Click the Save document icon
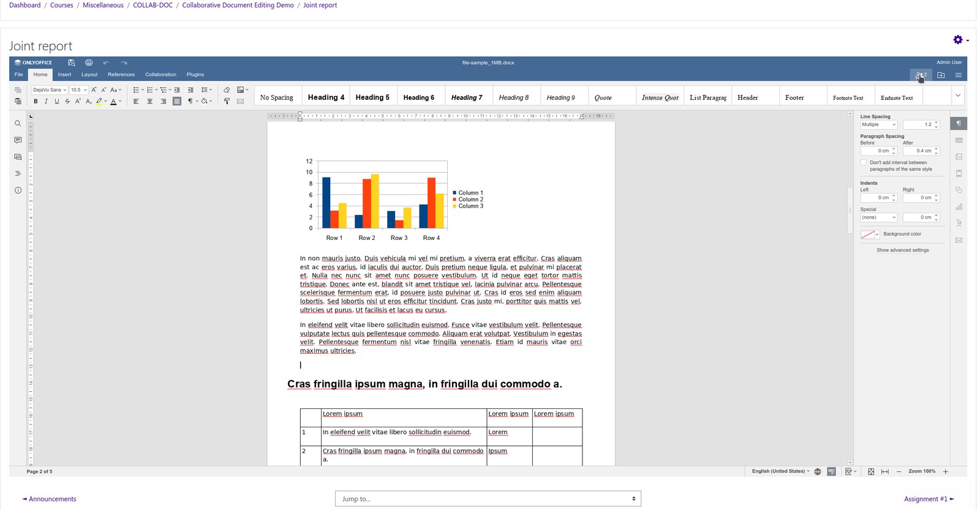The image size is (980, 510). coord(72,62)
